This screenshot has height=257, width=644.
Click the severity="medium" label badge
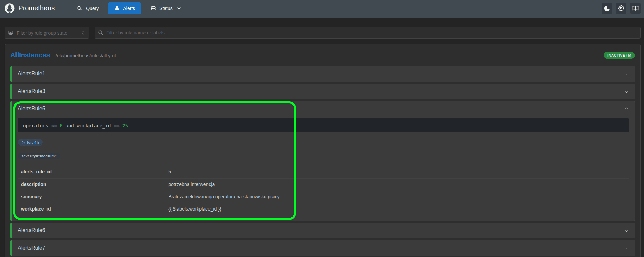tap(39, 156)
